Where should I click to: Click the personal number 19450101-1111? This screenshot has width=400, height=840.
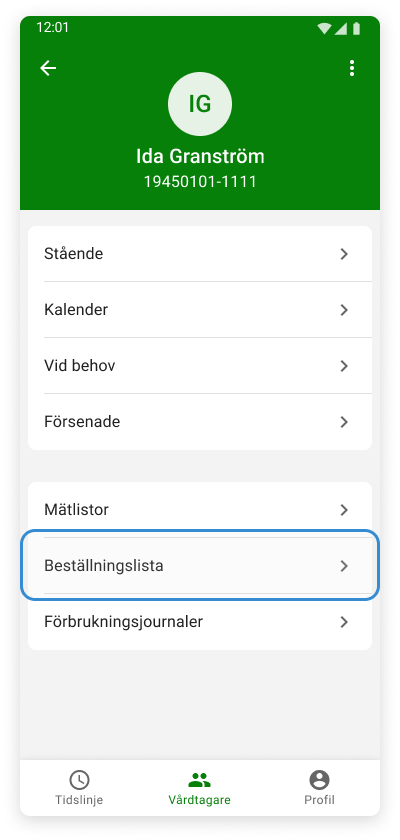[200, 182]
